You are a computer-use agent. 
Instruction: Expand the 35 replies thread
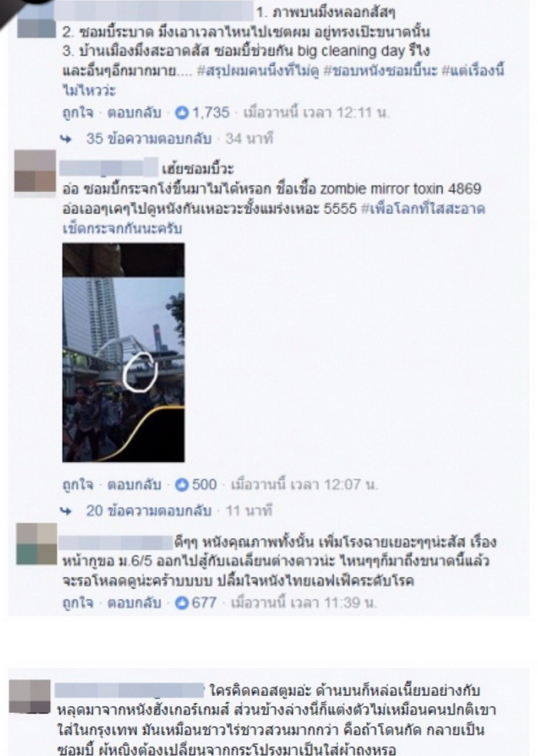pyautogui.click(x=148, y=139)
